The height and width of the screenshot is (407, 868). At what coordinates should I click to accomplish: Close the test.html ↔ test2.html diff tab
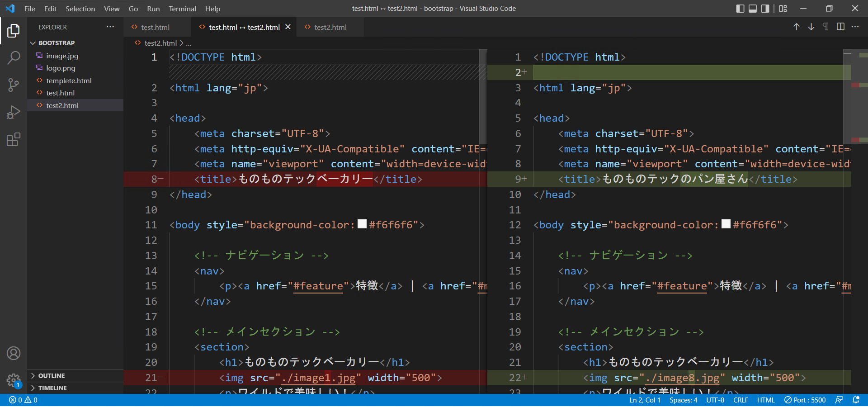click(x=288, y=27)
